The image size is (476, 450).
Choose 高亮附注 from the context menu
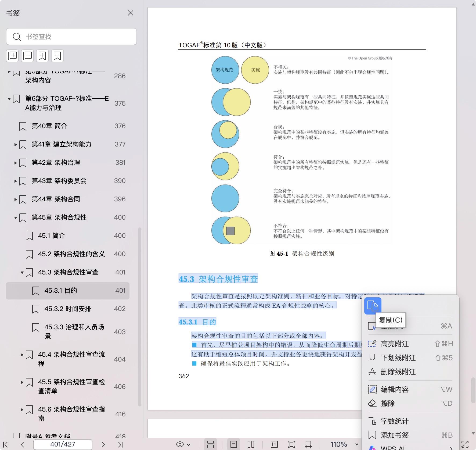click(395, 344)
